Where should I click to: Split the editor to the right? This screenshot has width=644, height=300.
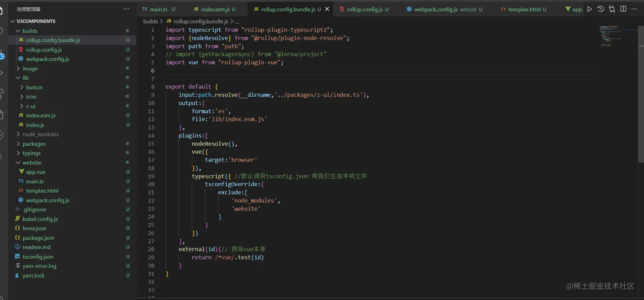pyautogui.click(x=623, y=9)
